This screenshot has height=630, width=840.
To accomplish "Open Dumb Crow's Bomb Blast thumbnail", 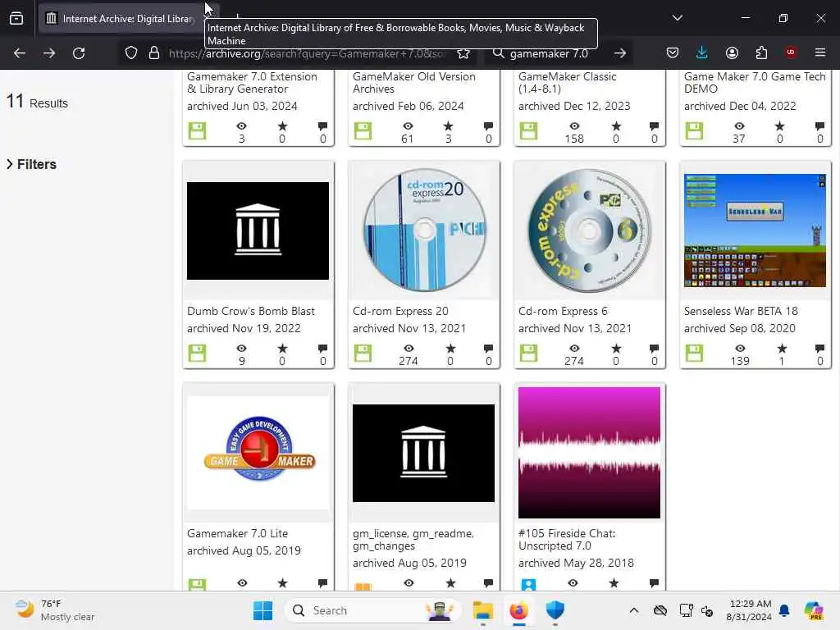I will (258, 231).
